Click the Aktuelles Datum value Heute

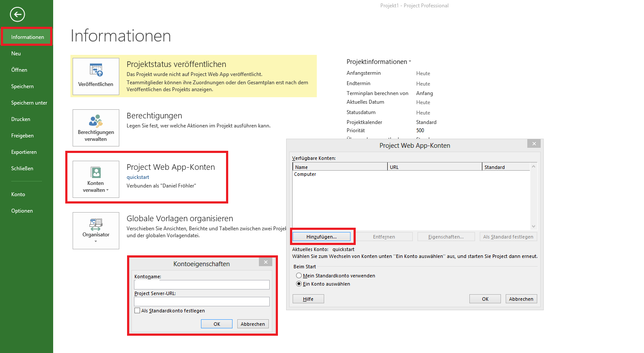coord(423,102)
